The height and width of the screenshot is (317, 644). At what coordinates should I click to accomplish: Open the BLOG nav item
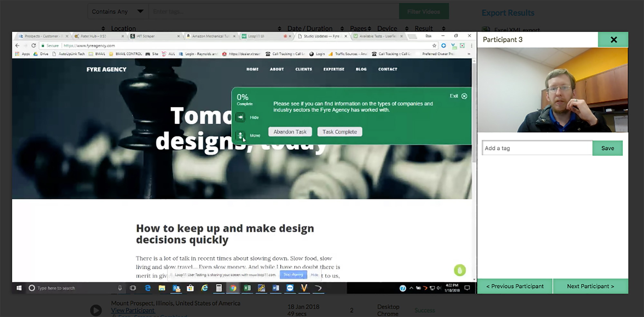(361, 69)
